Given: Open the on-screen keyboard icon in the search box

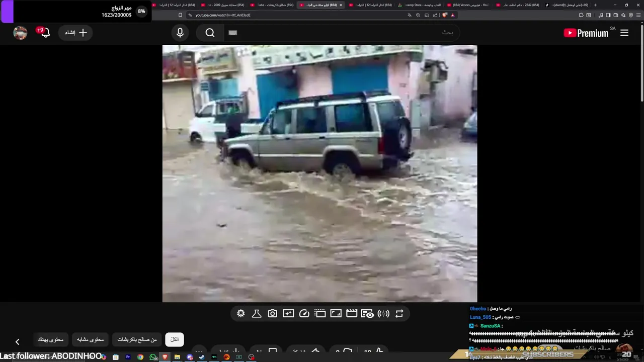Looking at the screenshot, I should [x=232, y=33].
